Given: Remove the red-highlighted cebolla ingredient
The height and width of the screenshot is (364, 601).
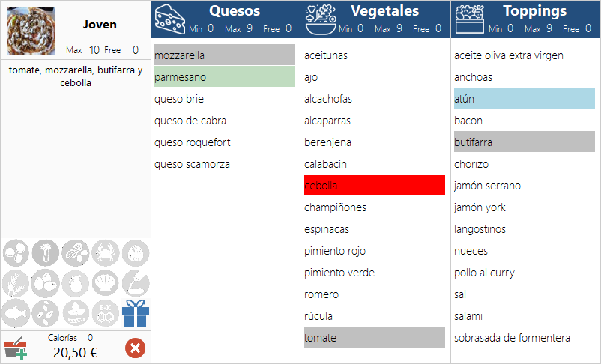Looking at the screenshot, I should (x=374, y=186).
